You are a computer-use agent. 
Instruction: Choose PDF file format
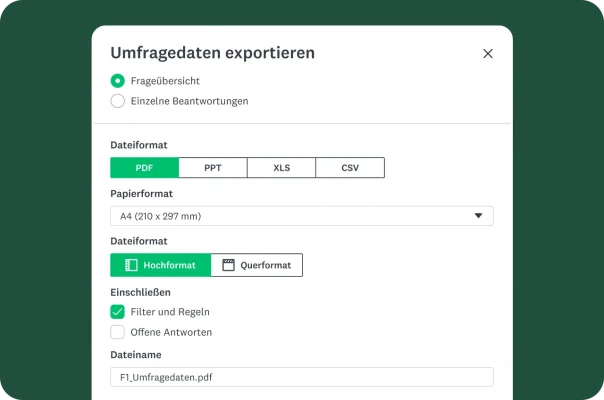144,168
